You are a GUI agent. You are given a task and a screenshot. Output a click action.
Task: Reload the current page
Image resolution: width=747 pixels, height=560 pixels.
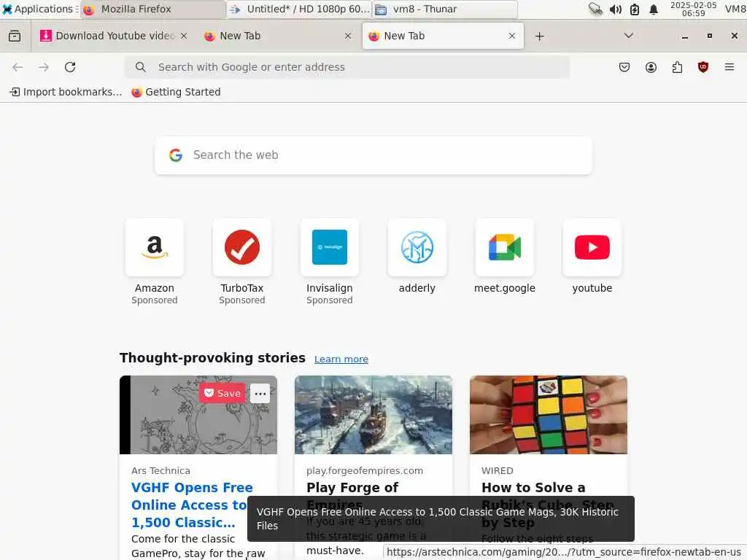coord(70,67)
